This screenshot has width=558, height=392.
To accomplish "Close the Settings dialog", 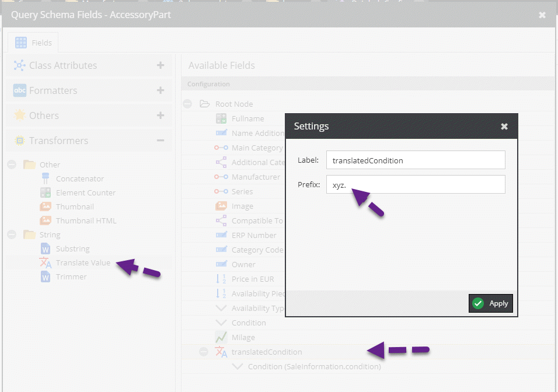I will pyautogui.click(x=504, y=127).
